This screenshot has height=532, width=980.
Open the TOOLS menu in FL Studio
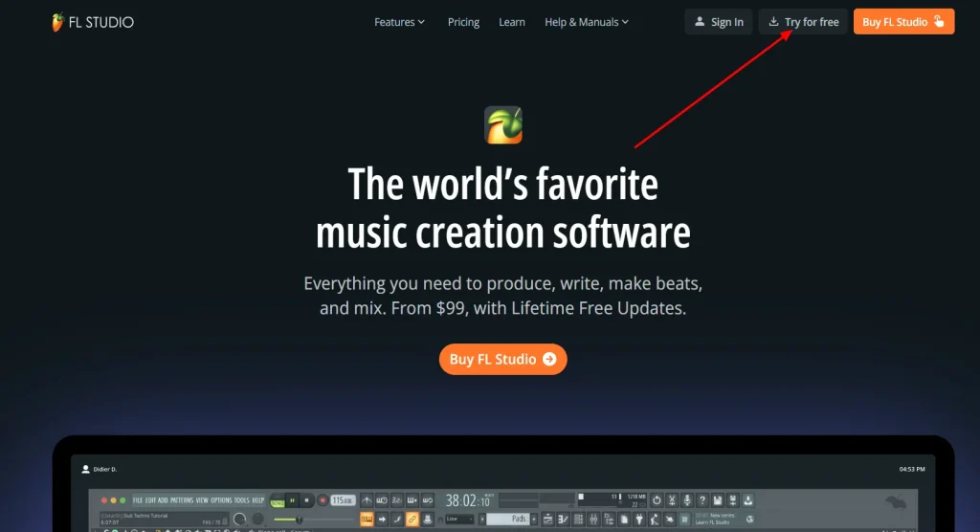pos(242,500)
